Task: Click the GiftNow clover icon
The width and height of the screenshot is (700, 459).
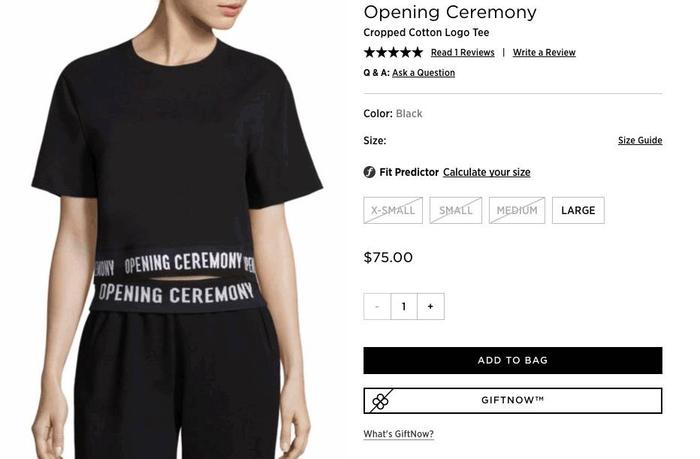Action: click(380, 401)
